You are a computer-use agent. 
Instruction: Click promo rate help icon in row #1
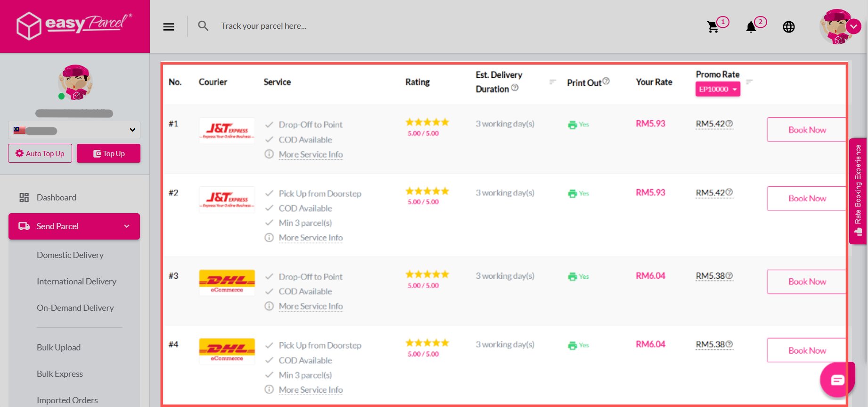click(729, 124)
